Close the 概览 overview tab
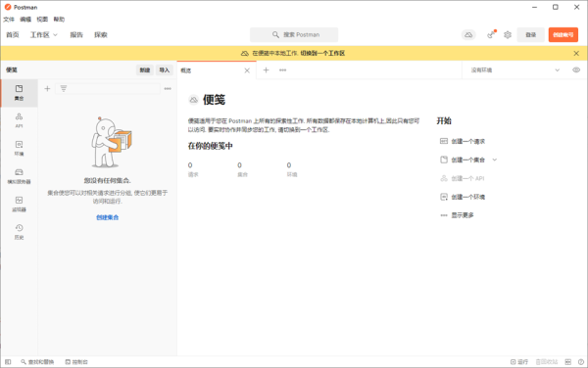 point(247,70)
